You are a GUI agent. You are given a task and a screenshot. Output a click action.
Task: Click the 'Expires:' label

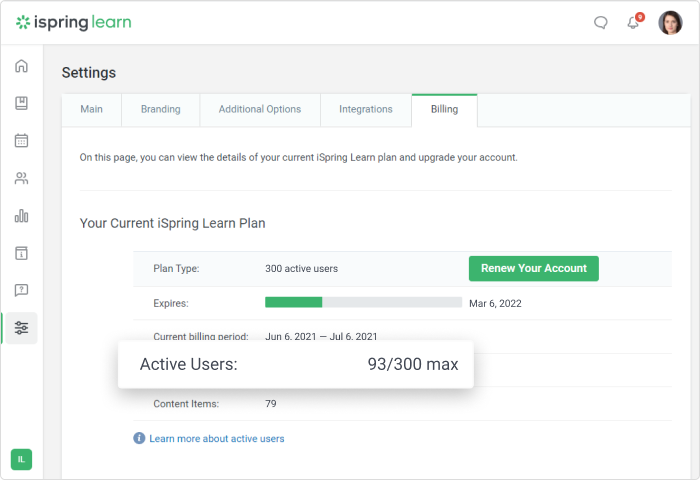click(171, 304)
